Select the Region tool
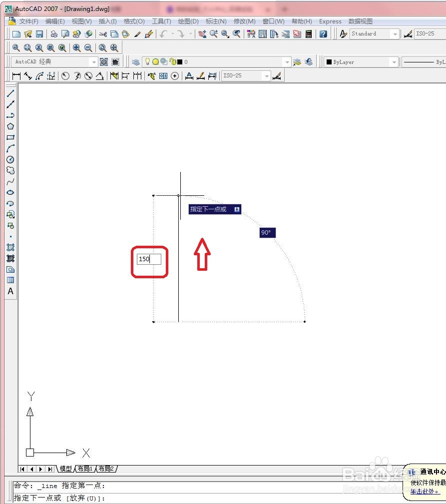The height and width of the screenshot is (504, 446). (x=10, y=269)
